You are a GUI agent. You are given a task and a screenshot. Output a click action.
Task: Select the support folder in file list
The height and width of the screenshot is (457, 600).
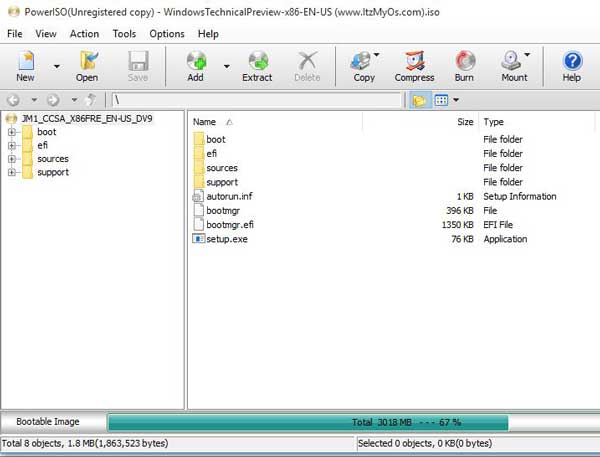222,182
